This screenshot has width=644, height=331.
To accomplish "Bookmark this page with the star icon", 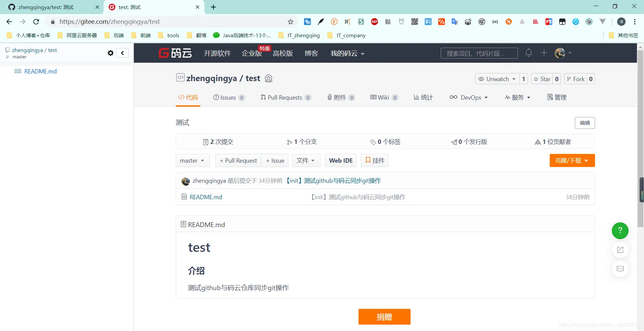I will click(x=290, y=22).
